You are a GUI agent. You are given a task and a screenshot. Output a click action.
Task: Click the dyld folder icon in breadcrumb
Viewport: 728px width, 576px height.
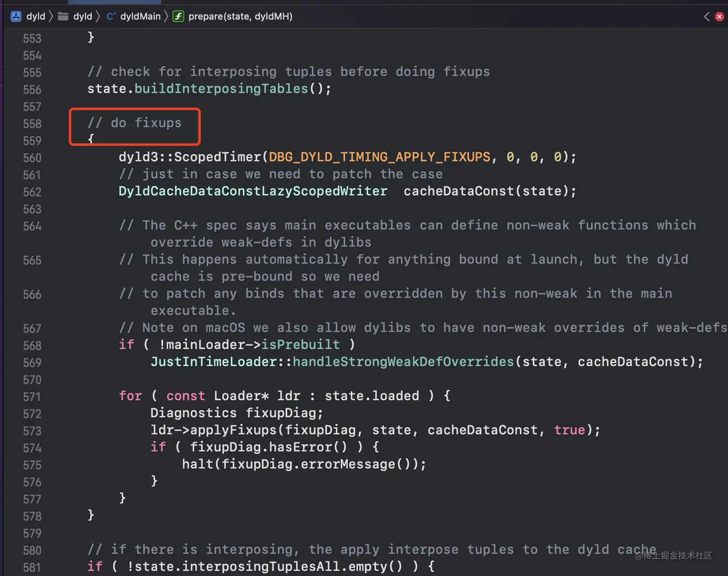coord(63,16)
